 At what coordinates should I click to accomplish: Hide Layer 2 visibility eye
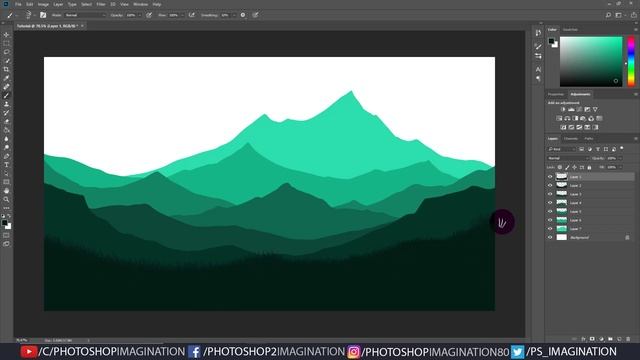coord(550,185)
